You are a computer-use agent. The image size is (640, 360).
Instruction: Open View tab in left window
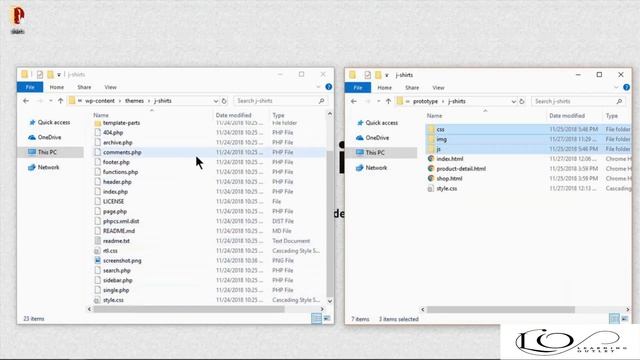(110, 87)
